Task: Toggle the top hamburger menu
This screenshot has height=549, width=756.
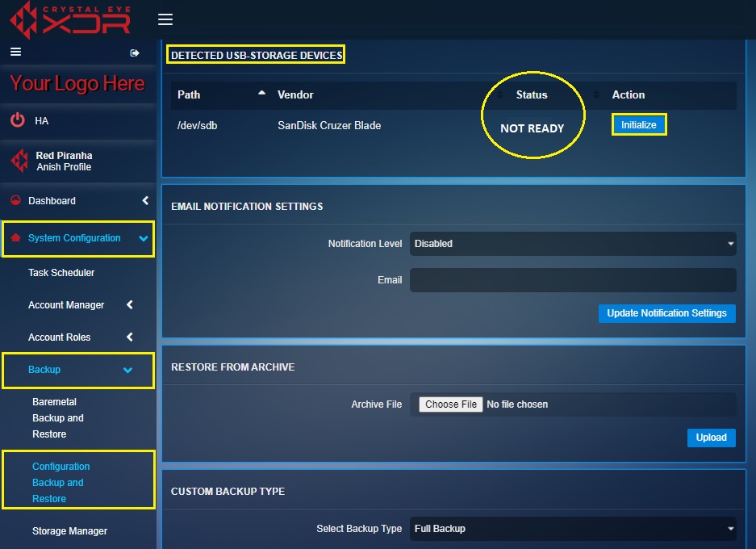Action: tap(165, 19)
